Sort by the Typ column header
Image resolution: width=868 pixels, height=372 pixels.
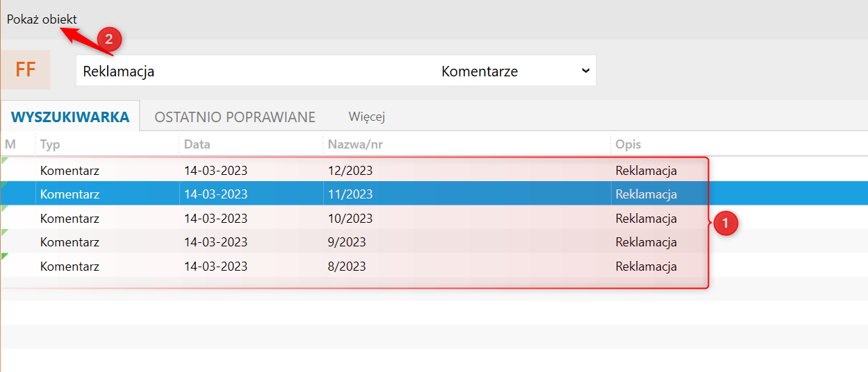[x=51, y=144]
